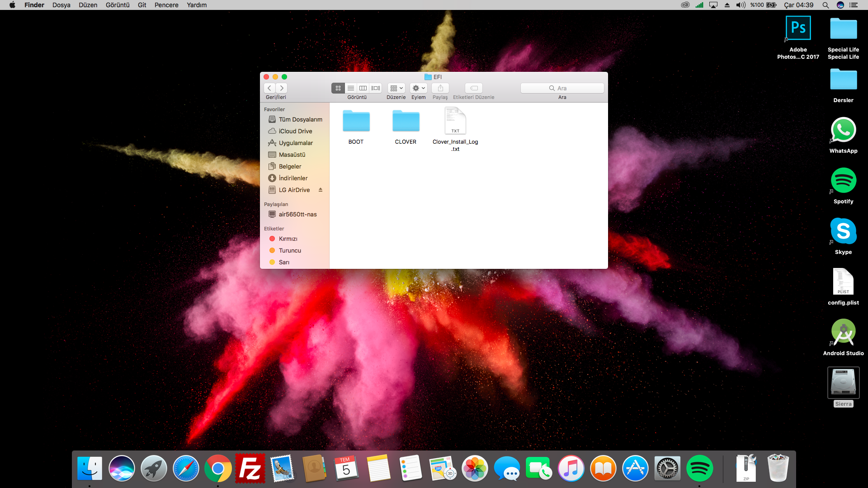The height and width of the screenshot is (488, 868).
Task: Open the Görüntü menu in menu bar
Action: click(x=118, y=5)
